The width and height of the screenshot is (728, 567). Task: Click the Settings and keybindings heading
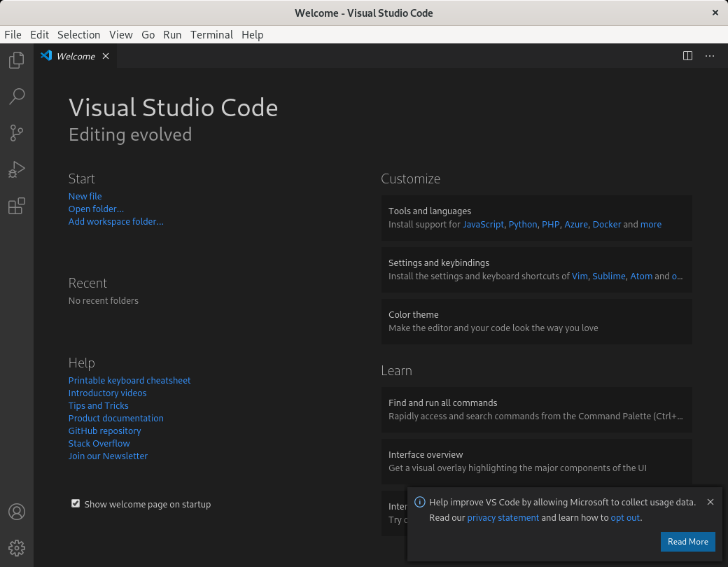(439, 262)
